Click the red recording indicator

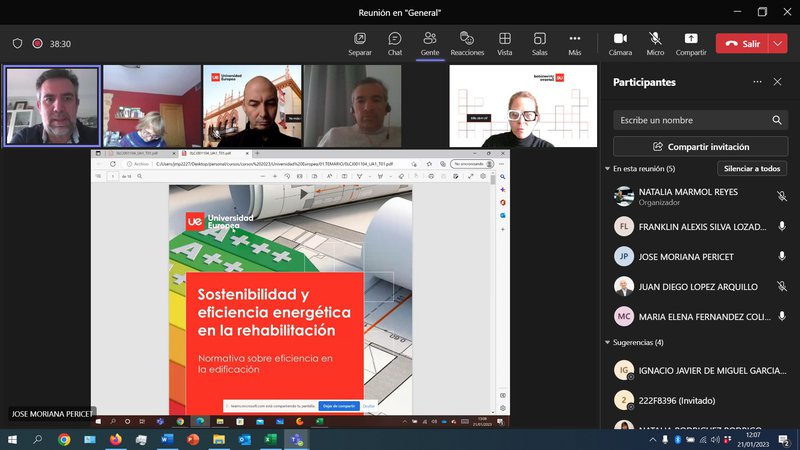click(37, 44)
